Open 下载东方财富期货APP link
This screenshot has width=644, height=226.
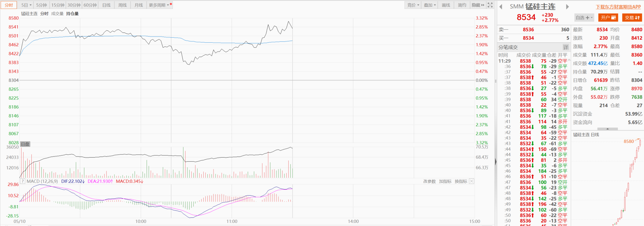[x=618, y=7]
